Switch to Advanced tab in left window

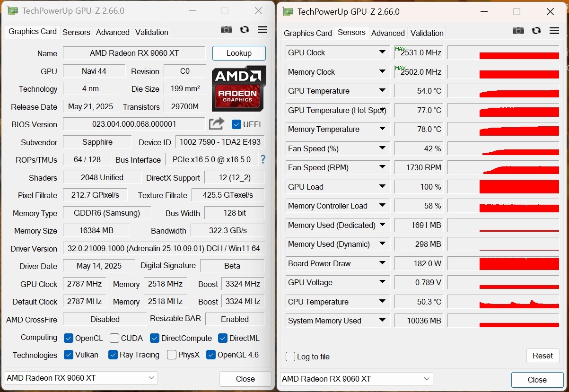(113, 32)
